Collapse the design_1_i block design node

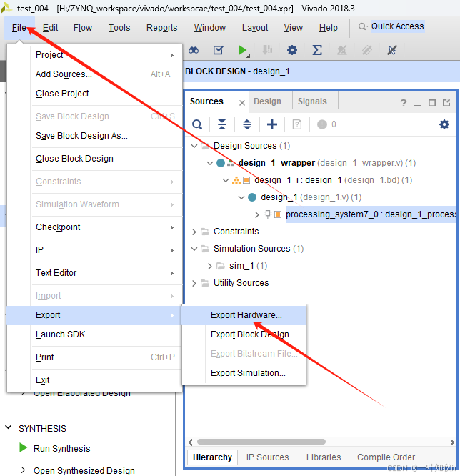226,180
